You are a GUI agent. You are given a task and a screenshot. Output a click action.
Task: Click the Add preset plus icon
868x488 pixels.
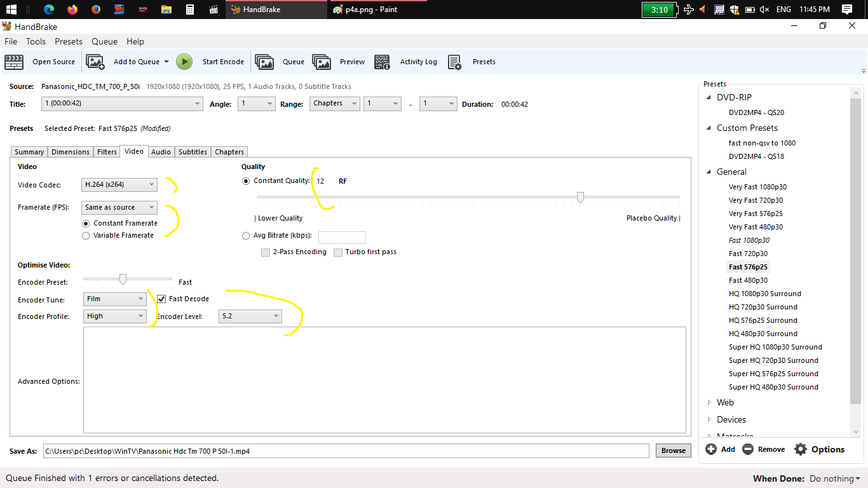point(711,449)
